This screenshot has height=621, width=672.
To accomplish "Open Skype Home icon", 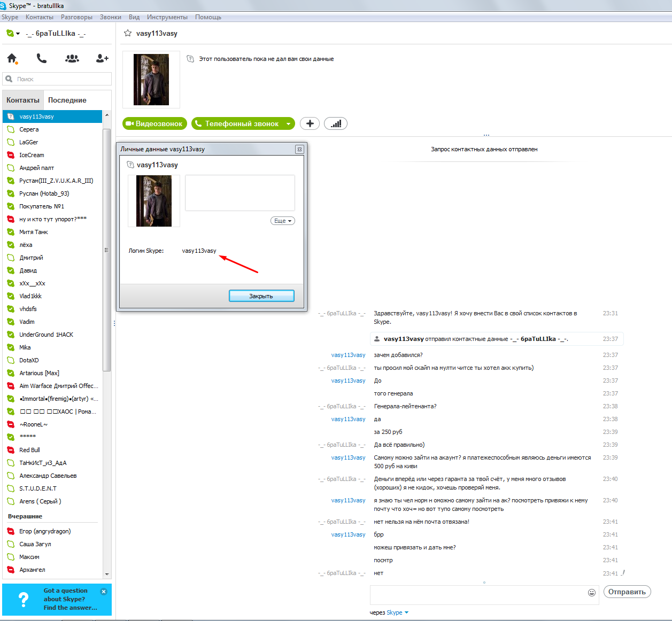I will [12, 58].
